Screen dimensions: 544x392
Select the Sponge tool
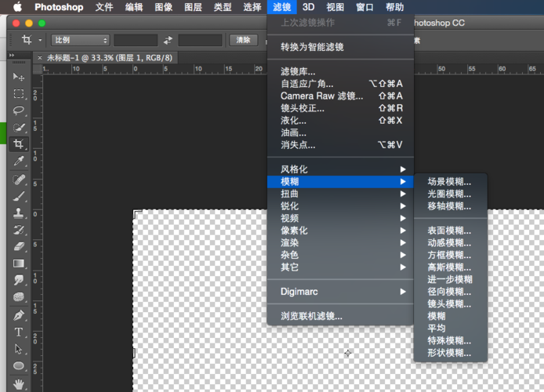18,297
